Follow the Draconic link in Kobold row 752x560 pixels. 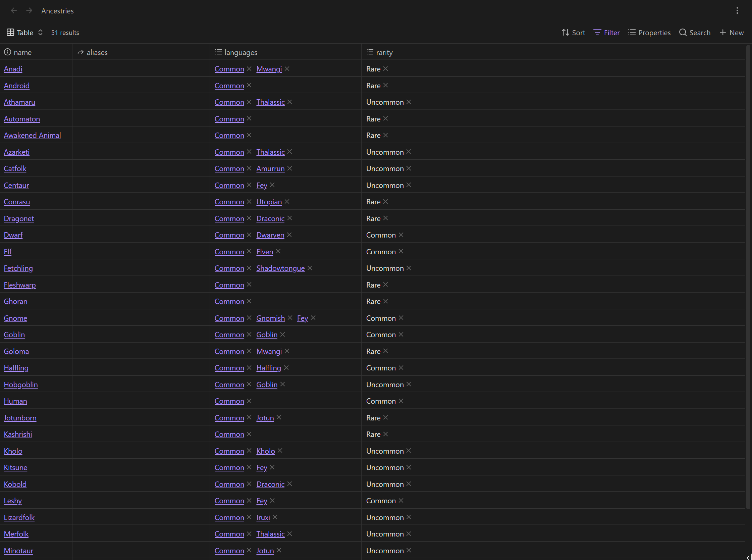[270, 484]
